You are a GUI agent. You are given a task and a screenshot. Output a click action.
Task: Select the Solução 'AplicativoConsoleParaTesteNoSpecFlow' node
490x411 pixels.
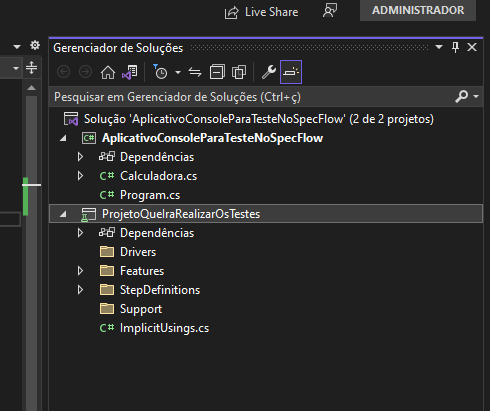click(x=259, y=119)
